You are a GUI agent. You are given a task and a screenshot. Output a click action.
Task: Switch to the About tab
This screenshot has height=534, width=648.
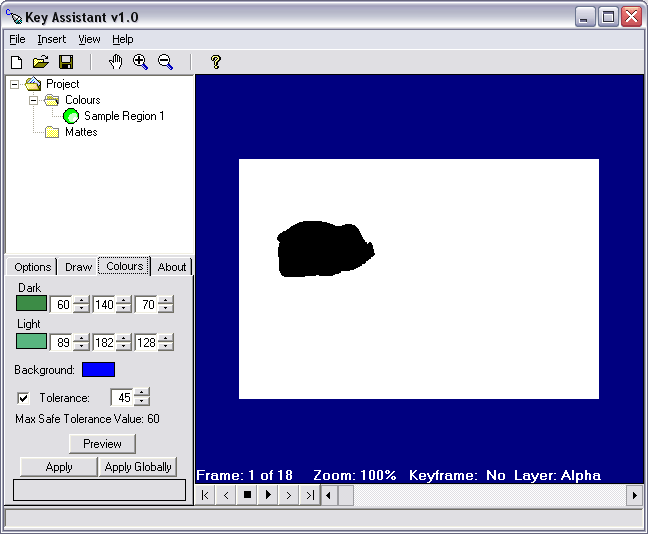coord(172,267)
